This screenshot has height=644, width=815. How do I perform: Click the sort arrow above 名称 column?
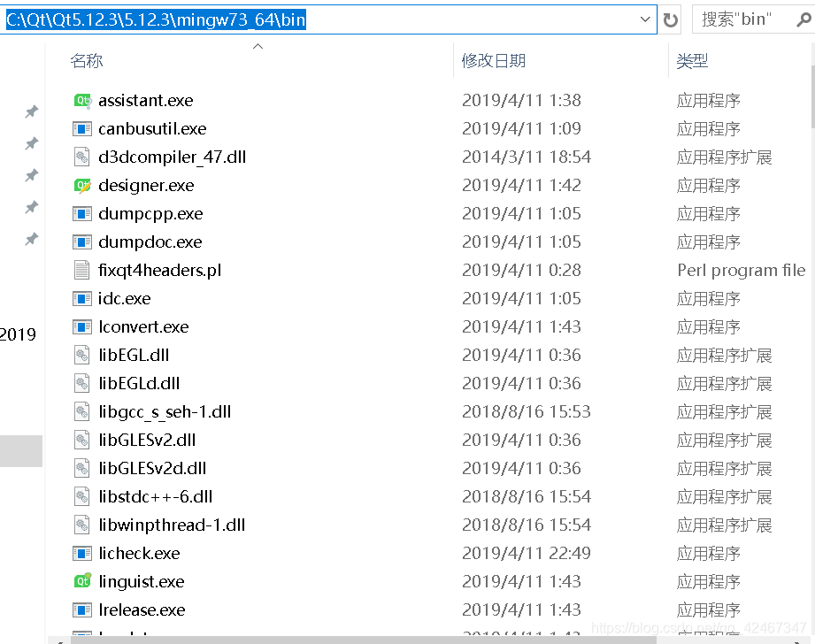click(258, 46)
